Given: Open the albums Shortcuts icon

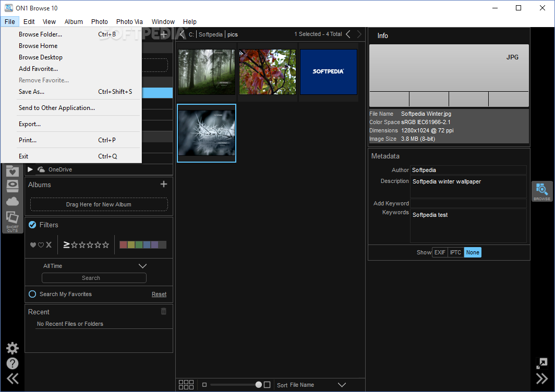Looking at the screenshot, I should pyautogui.click(x=13, y=222).
